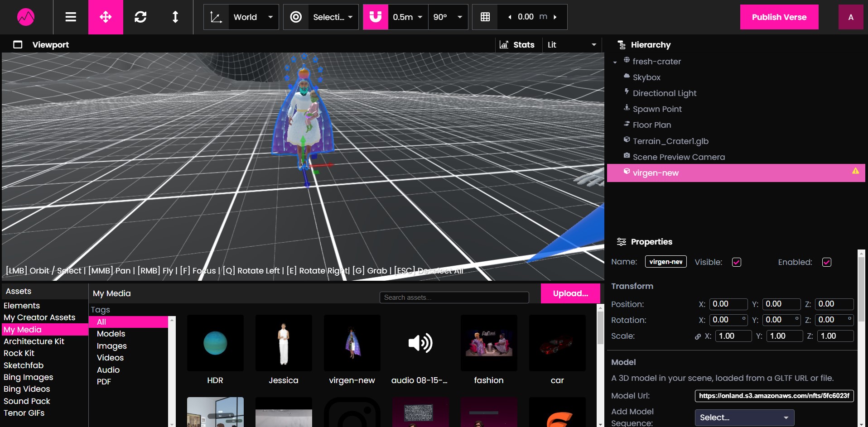Open Architecture Kit asset source
The height and width of the screenshot is (427, 868).
[34, 341]
